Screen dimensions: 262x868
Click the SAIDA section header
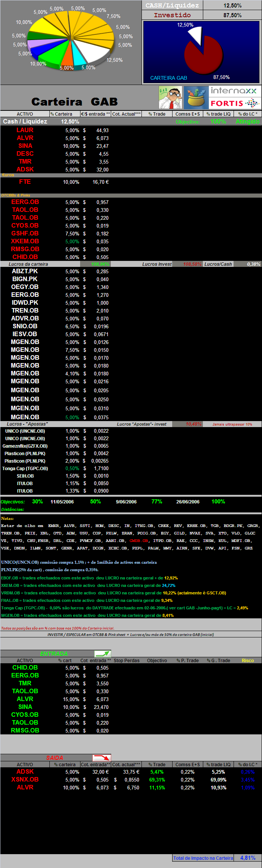55,758
